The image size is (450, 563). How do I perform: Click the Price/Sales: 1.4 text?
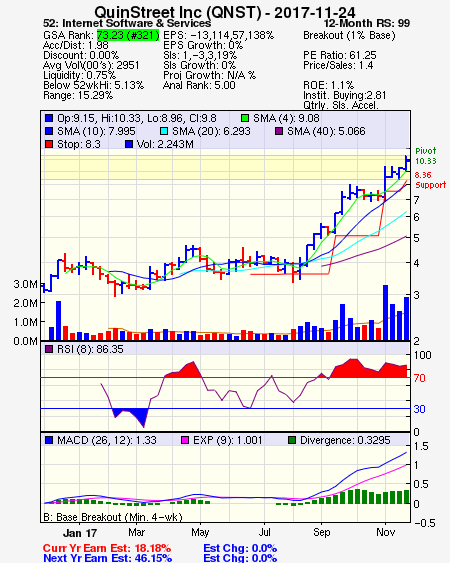click(338, 65)
